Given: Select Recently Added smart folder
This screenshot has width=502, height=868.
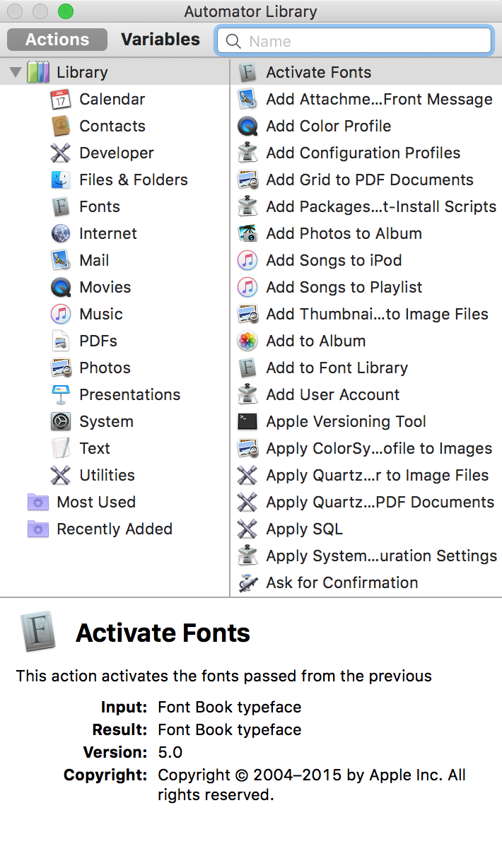Looking at the screenshot, I should (115, 529).
